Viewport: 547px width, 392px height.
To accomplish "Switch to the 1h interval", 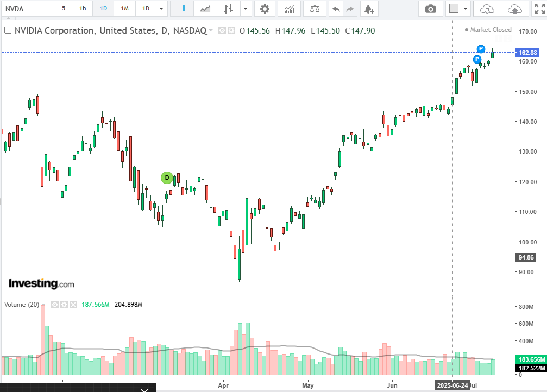I will click(83, 9).
